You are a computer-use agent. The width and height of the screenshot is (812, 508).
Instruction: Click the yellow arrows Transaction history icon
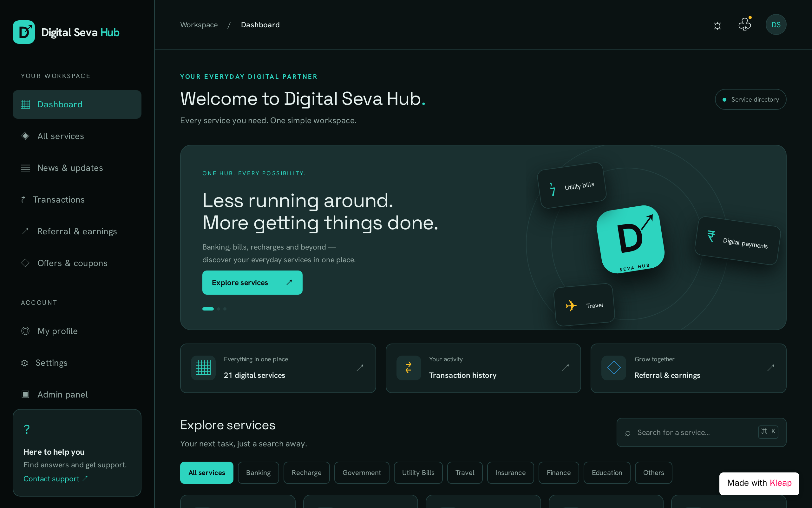[x=409, y=368]
